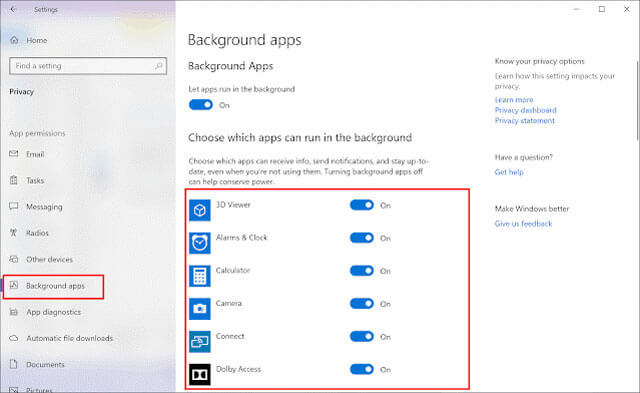The height and width of the screenshot is (393, 640).
Task: Toggle 3D Viewer background switch
Action: [362, 205]
